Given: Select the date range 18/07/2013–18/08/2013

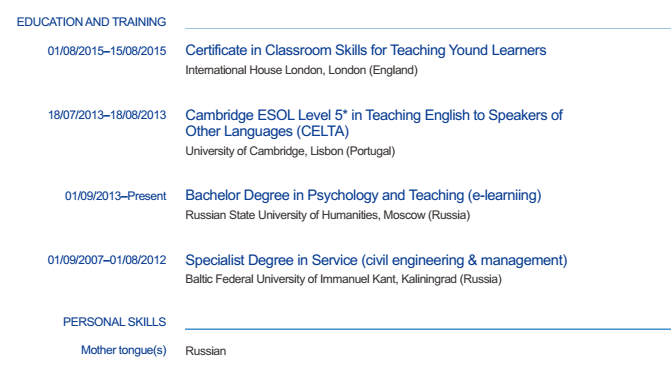Looking at the screenshot, I should click(x=107, y=115).
